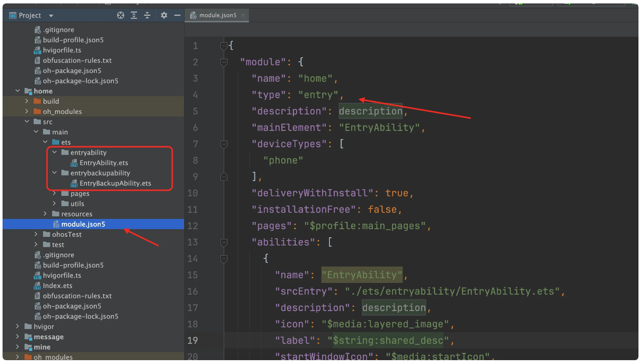Click the "$string:shared_desc" label value
644x364 pixels.
pyautogui.click(x=388, y=341)
